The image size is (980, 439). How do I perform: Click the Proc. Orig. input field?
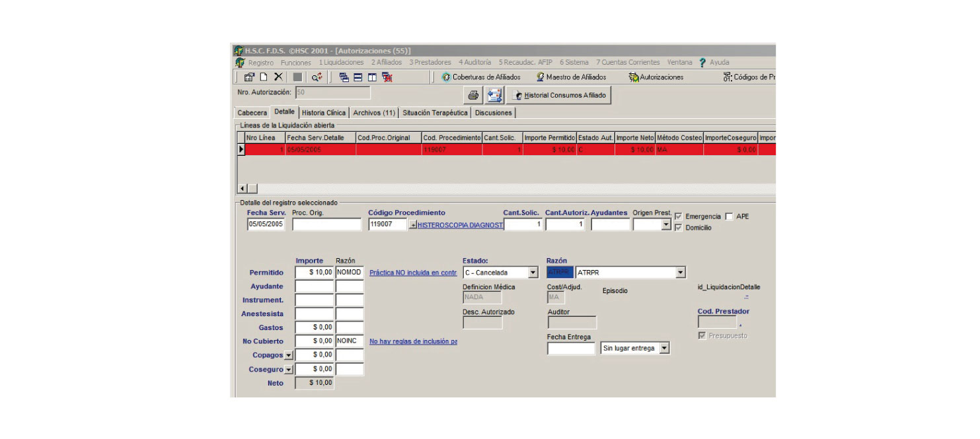point(326,224)
